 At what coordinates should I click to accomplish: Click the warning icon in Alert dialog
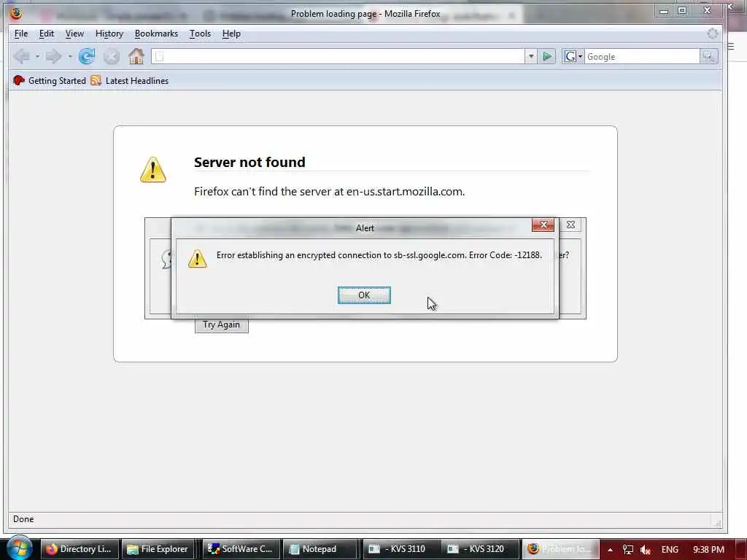(197, 259)
